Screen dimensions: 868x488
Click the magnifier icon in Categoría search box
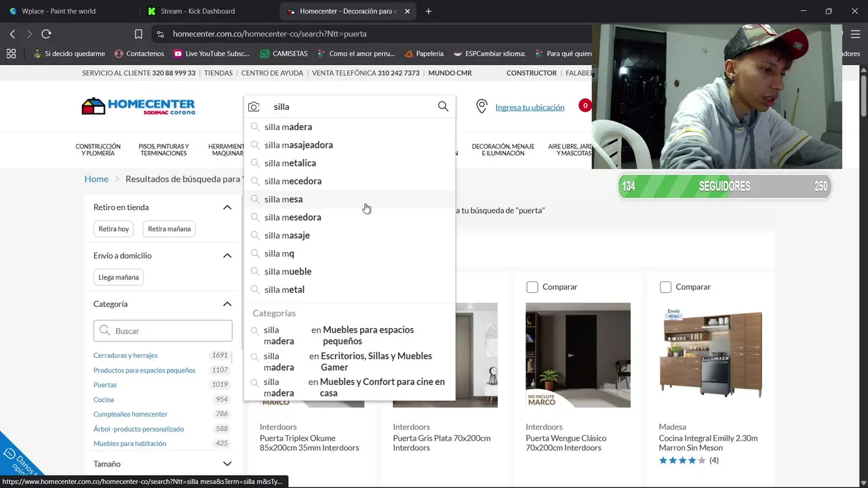point(104,331)
